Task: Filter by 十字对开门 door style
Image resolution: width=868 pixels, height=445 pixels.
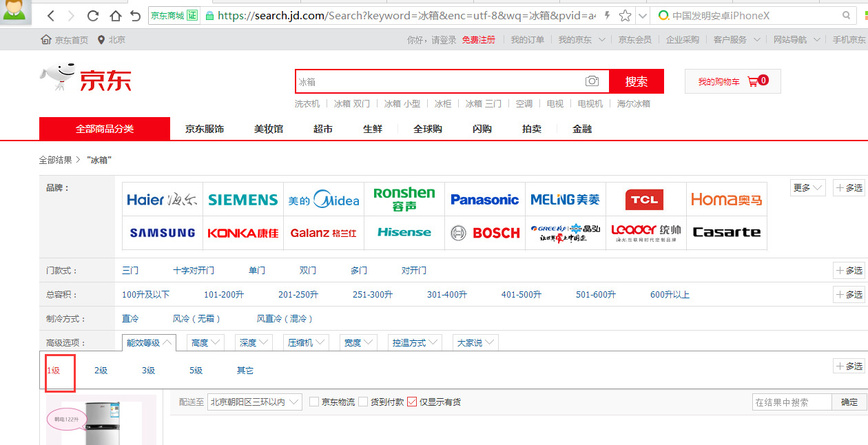Action: [x=194, y=271]
